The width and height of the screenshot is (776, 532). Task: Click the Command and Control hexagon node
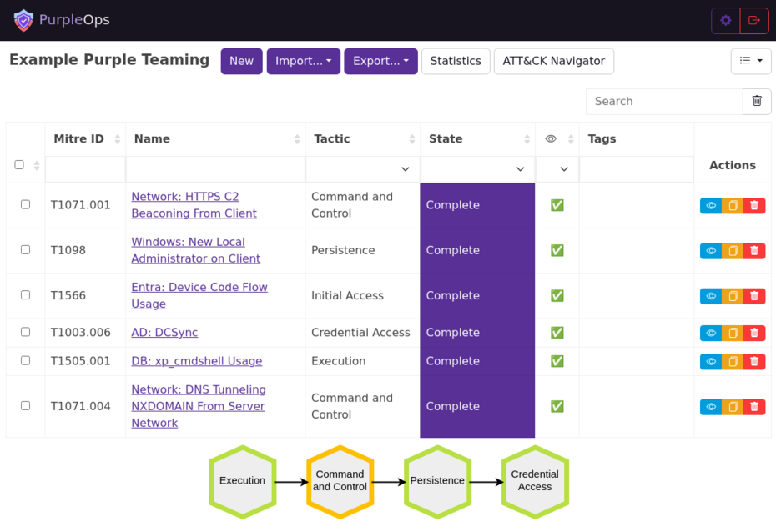(x=340, y=481)
